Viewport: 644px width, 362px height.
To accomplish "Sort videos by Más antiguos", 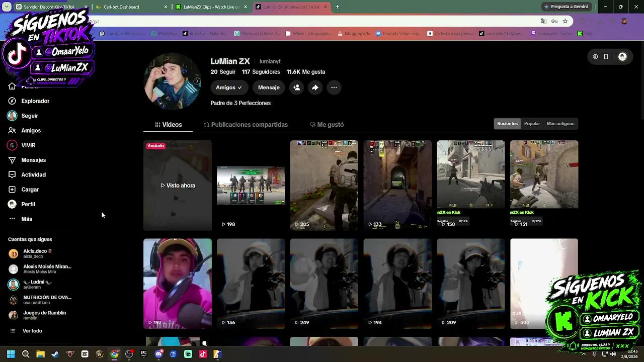I will [x=560, y=124].
